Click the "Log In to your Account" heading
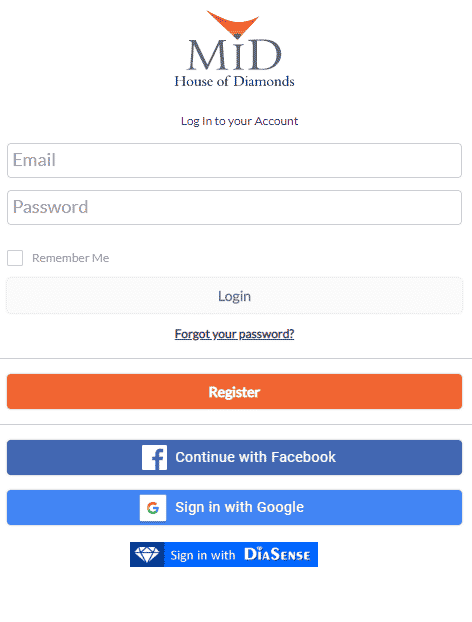This screenshot has height=622, width=472. (x=239, y=121)
